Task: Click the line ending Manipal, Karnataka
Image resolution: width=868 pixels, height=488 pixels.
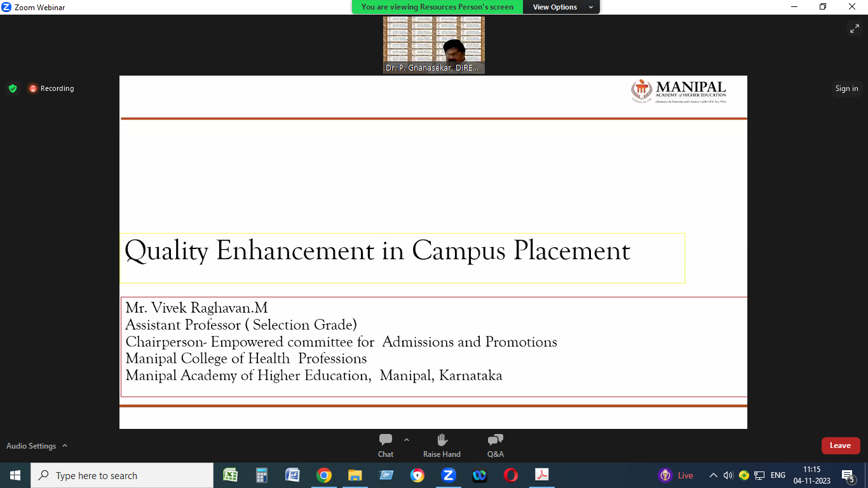Action: [x=314, y=376]
